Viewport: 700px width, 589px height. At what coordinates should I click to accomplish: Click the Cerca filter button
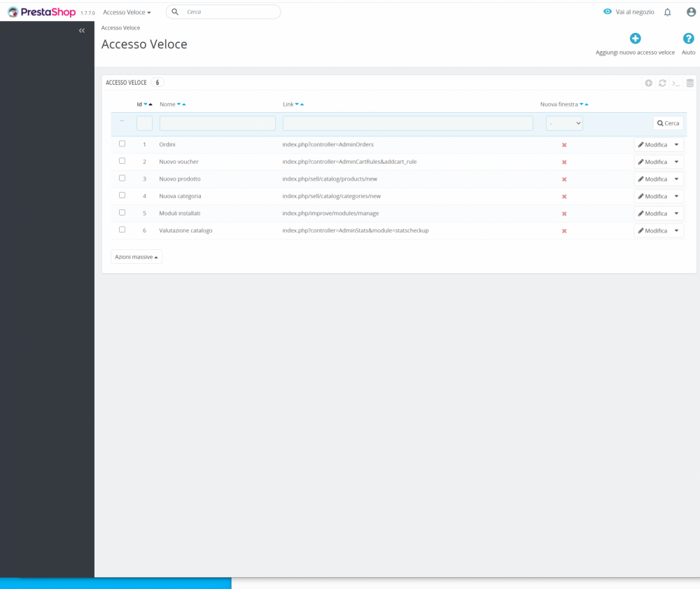668,123
